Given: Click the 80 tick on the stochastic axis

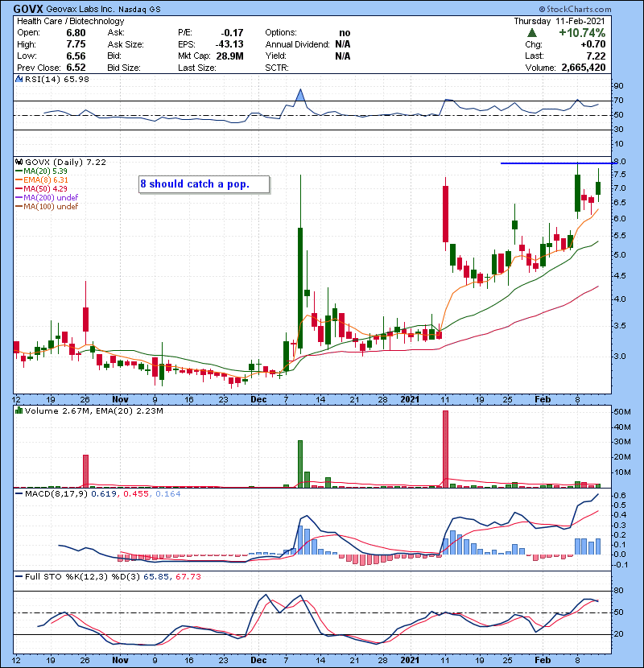Looking at the screenshot, I should click(618, 591).
